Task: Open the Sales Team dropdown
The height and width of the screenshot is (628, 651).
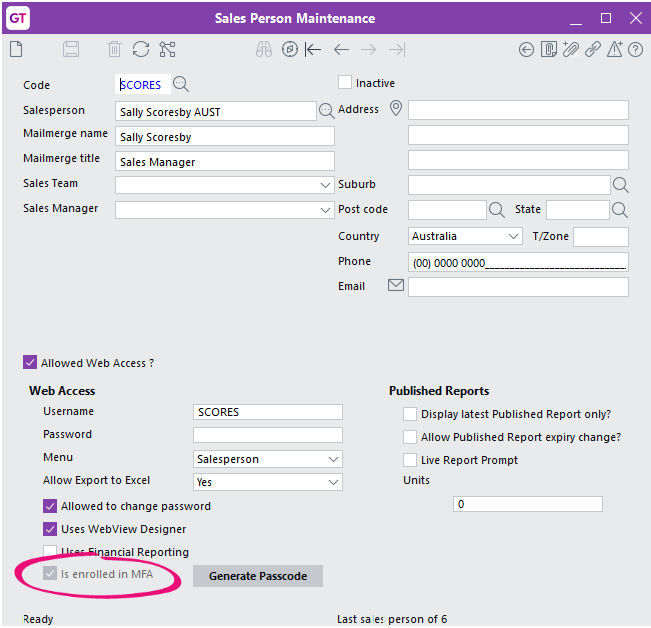Action: point(225,185)
